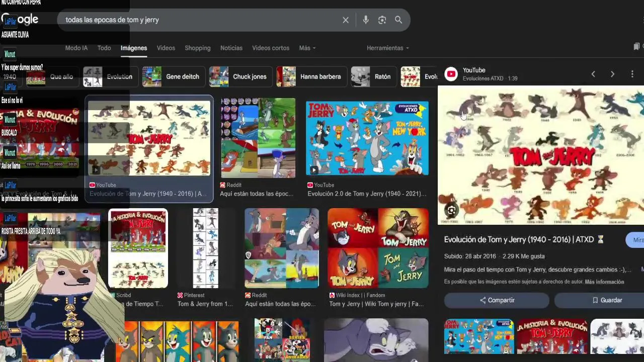Open the row of Tom faces image at the bottom
The image size is (644, 362).
(x=177, y=342)
